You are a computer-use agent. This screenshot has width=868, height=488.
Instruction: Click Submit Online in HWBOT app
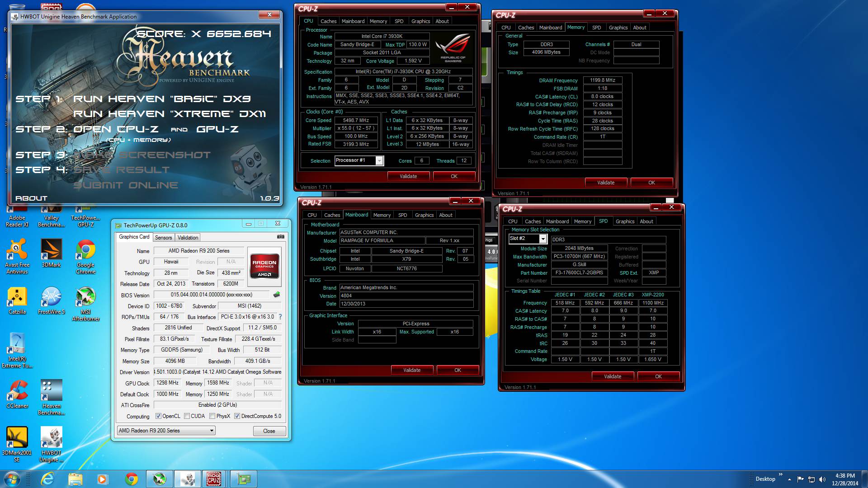(x=126, y=185)
